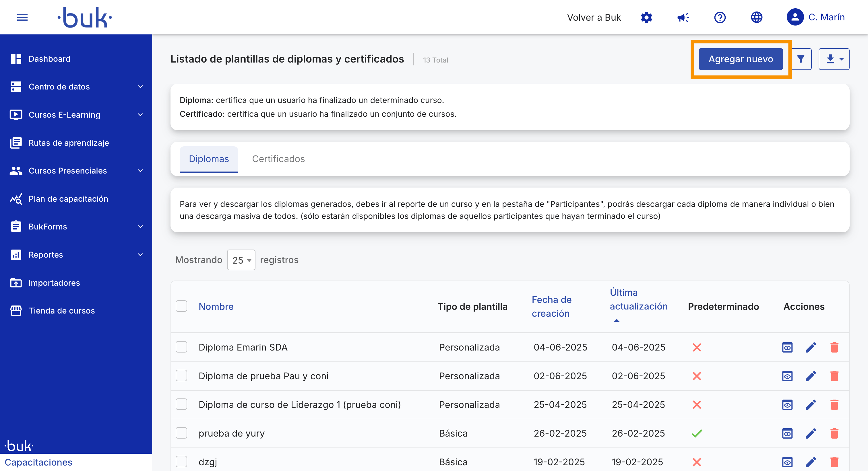Open the download options dropdown

coord(834,59)
